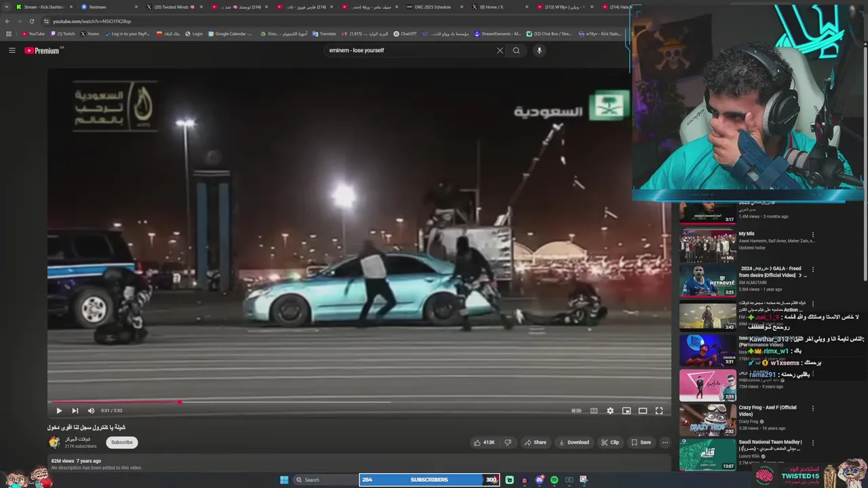Open the Google Calendar bookmark
Image resolution: width=868 pixels, height=488 pixels.
tap(230, 34)
